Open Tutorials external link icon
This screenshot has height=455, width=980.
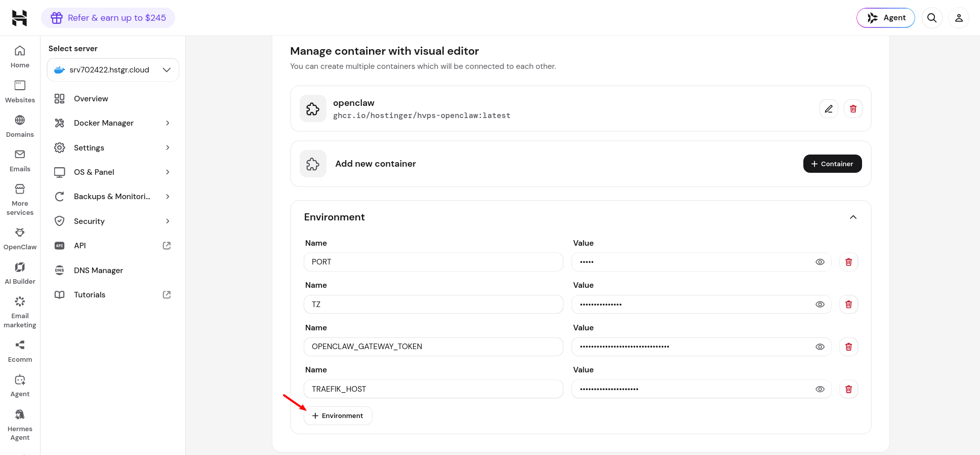167,295
